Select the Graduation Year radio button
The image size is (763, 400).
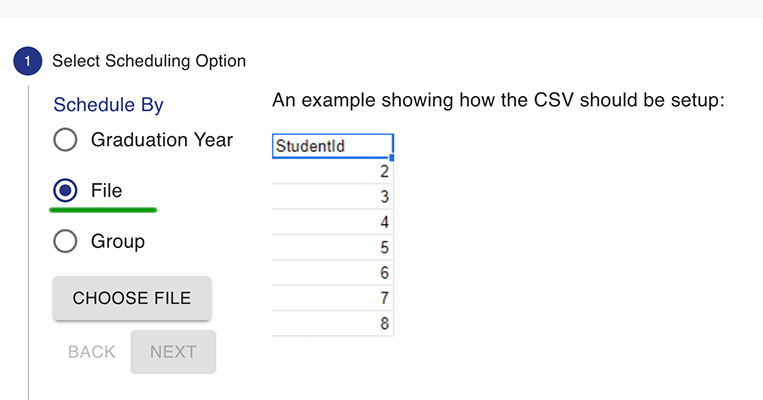[65, 140]
